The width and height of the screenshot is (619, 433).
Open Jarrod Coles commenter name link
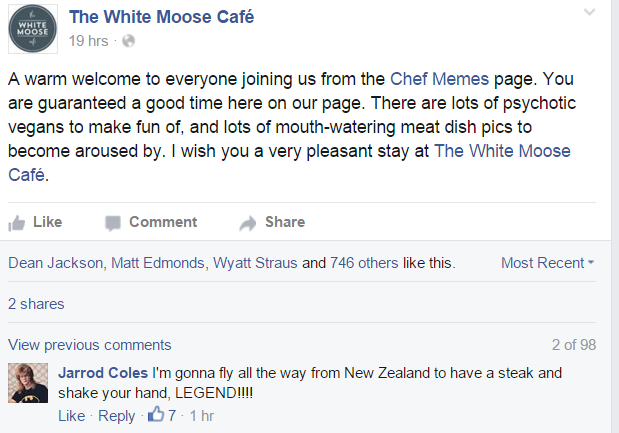click(103, 373)
